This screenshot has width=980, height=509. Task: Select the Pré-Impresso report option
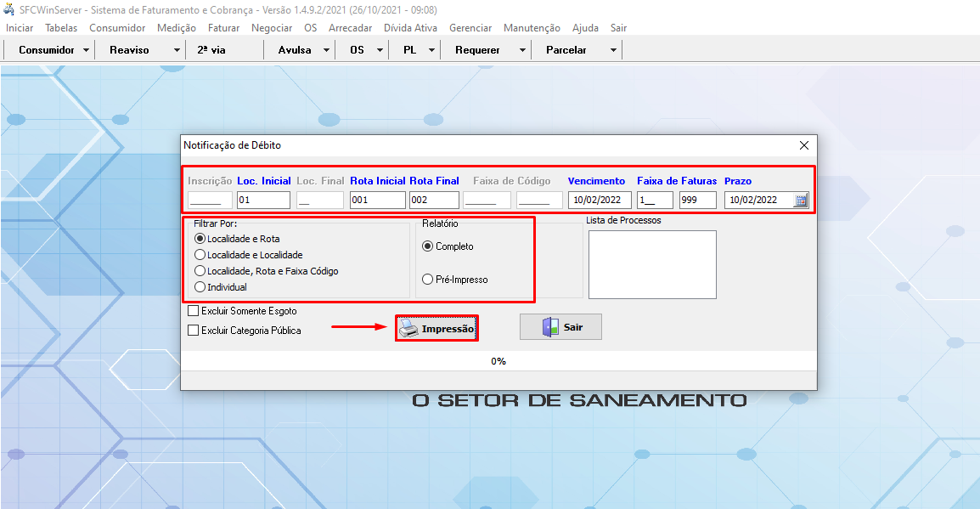click(428, 280)
